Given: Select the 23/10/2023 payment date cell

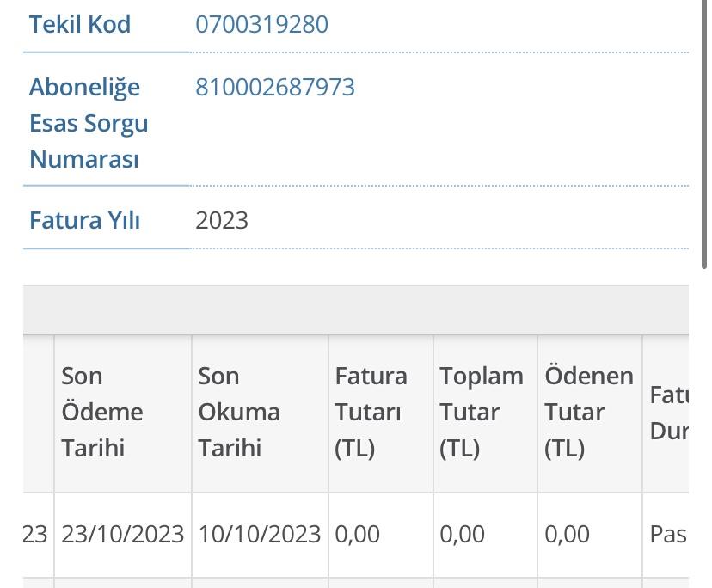Looking at the screenshot, I should coord(123,534).
